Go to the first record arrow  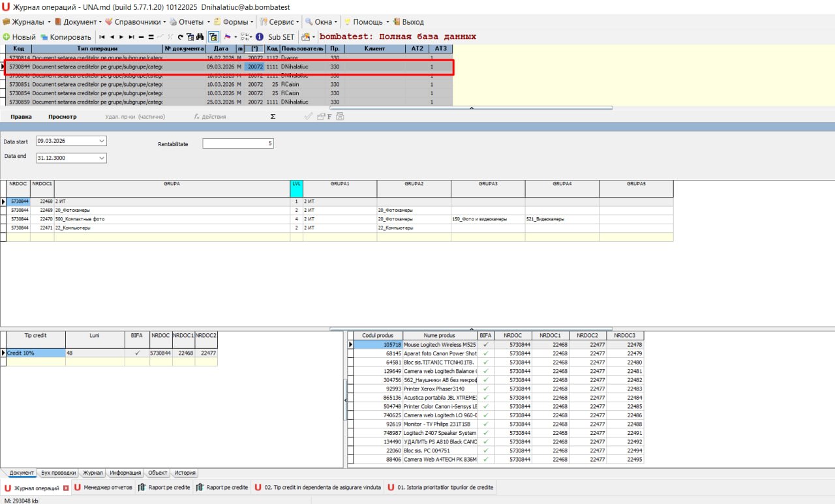point(102,37)
